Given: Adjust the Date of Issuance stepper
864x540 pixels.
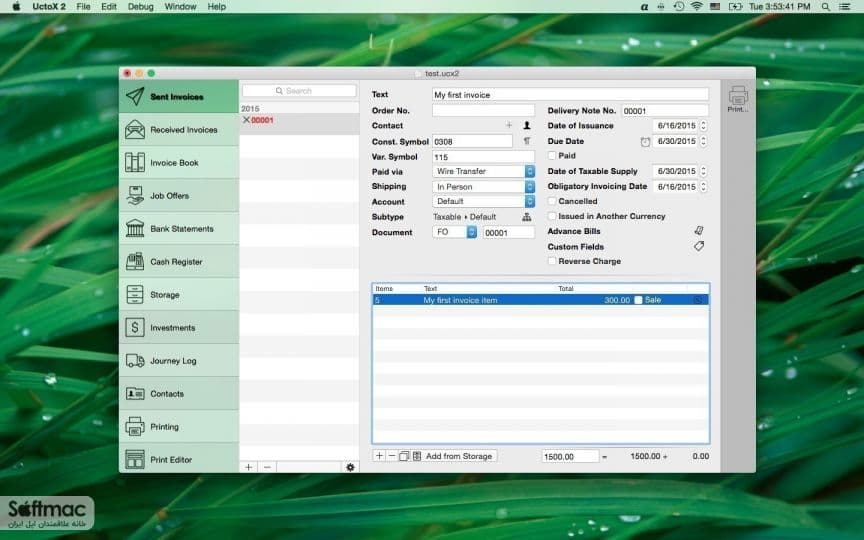Looking at the screenshot, I should (x=703, y=126).
